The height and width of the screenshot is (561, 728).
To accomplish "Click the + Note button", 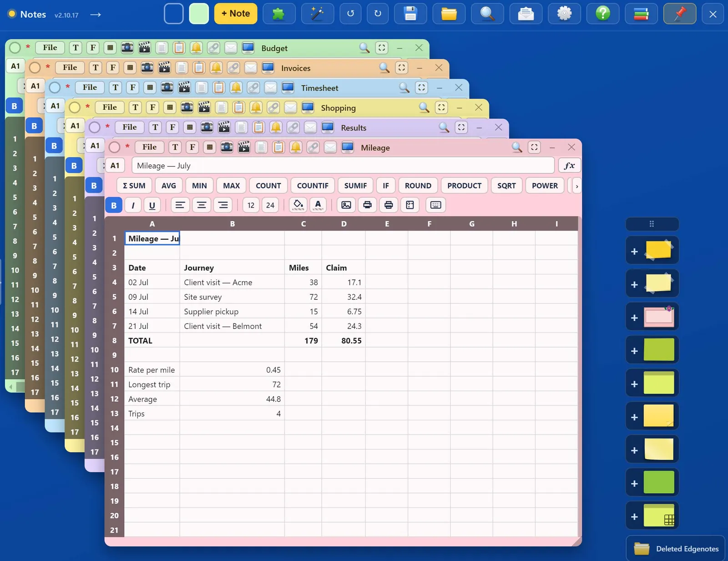I will click(236, 14).
